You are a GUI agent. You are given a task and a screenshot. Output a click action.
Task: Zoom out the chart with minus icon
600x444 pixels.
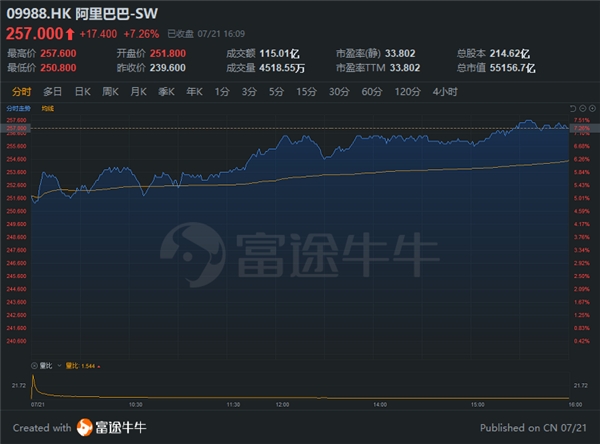582,109
